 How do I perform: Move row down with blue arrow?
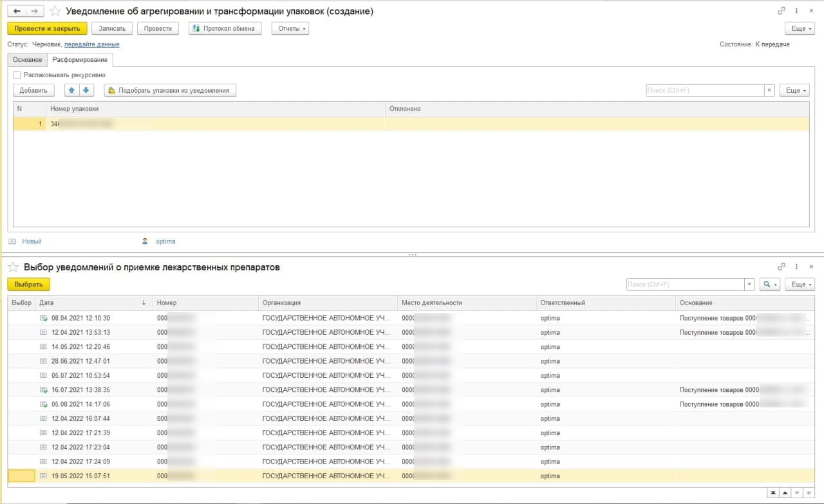tap(86, 90)
